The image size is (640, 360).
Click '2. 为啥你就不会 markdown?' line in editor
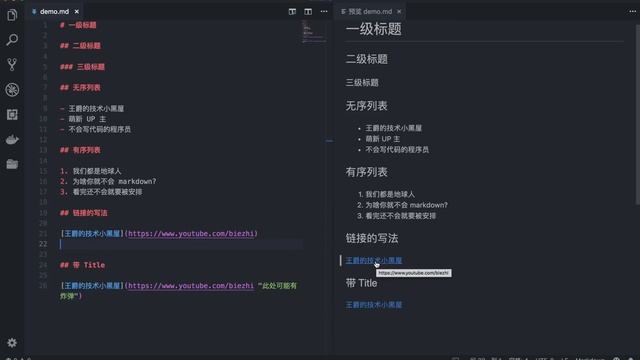tap(108, 181)
